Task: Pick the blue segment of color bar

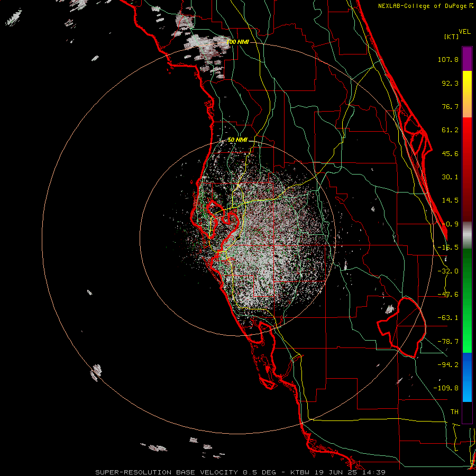Action: pos(467,377)
